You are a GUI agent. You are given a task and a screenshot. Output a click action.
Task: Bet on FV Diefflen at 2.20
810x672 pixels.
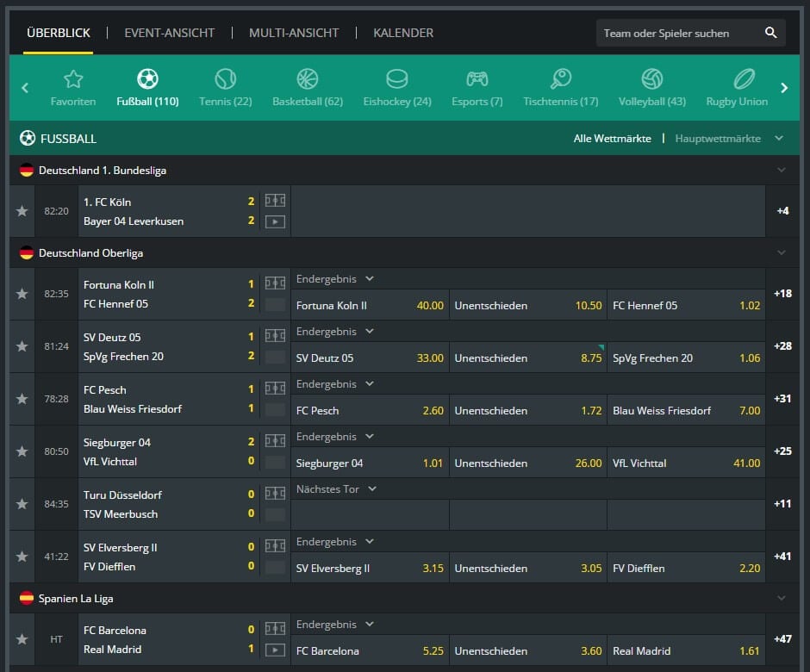(686, 568)
